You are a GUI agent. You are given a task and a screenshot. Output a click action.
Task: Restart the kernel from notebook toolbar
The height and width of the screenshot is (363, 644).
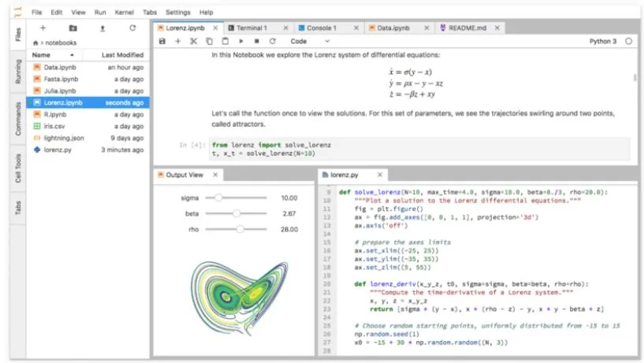pos(273,41)
